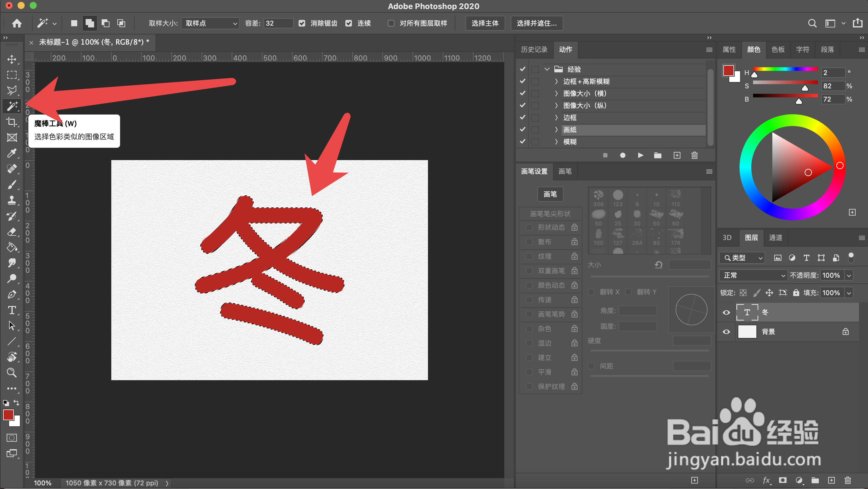Viewport: 868px width, 489px height.
Task: Select the Horizontal Type tool
Action: pos(12,310)
